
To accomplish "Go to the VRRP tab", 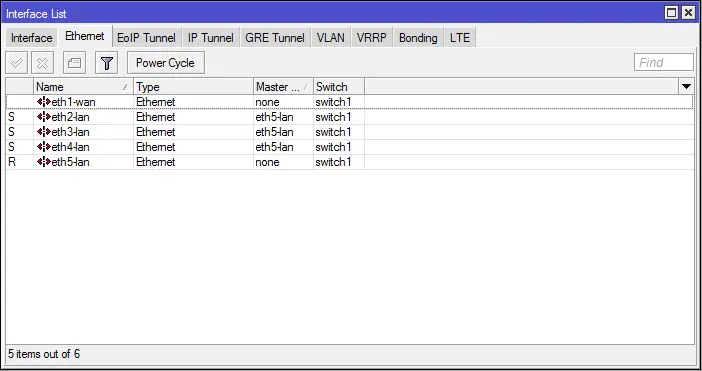I will [372, 38].
